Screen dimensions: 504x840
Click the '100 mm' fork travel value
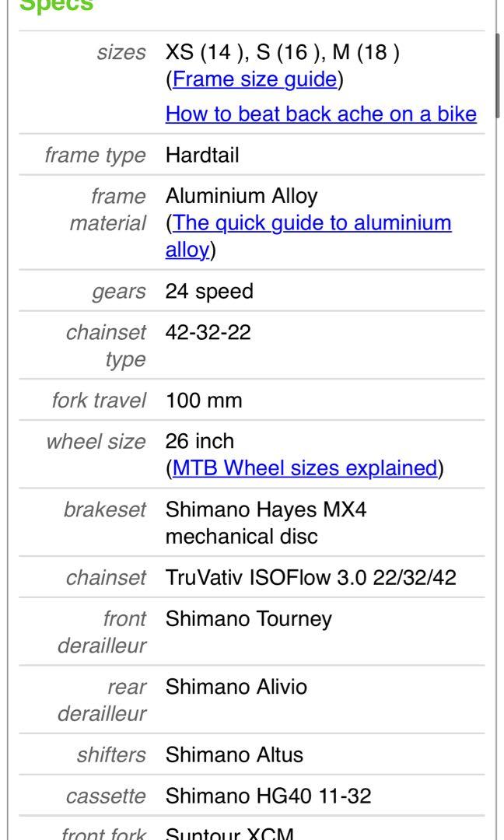point(204,401)
